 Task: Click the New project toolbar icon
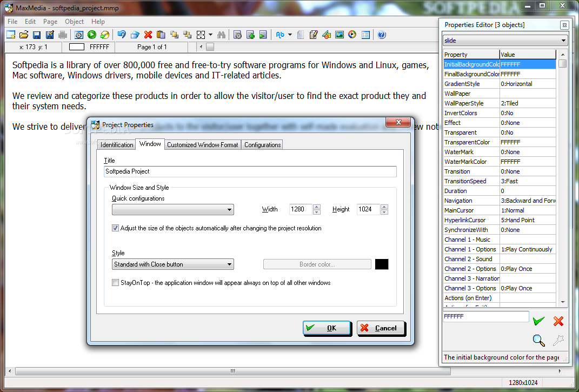(x=11, y=35)
